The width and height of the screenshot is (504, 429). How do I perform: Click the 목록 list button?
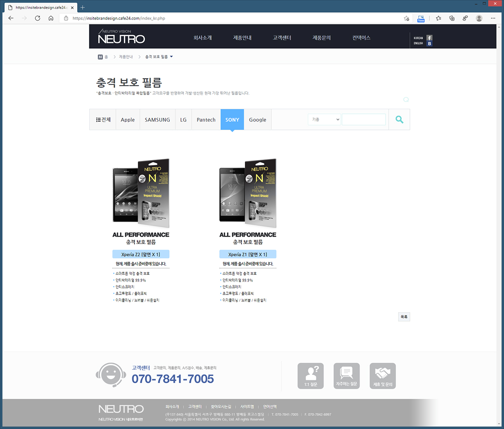[404, 317]
